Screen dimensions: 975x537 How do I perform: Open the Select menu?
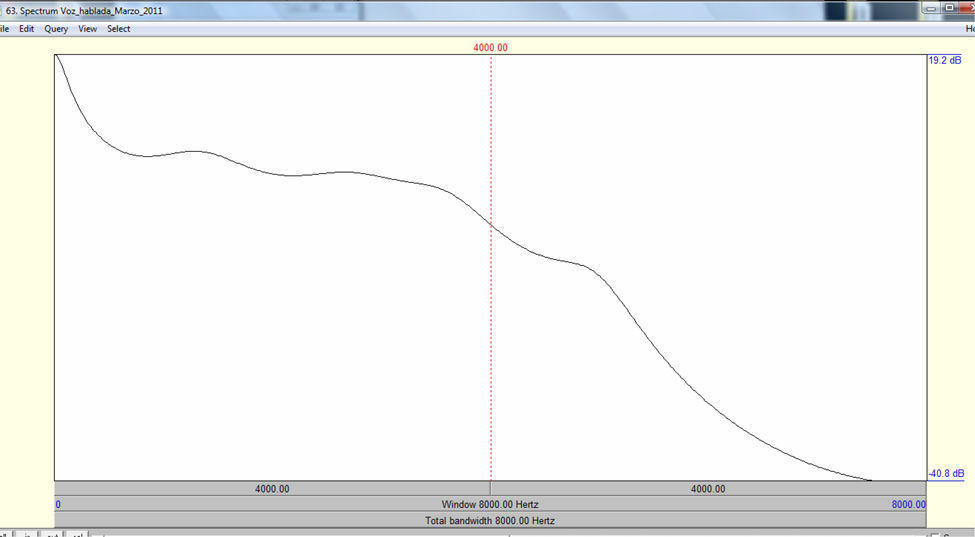[x=119, y=29]
